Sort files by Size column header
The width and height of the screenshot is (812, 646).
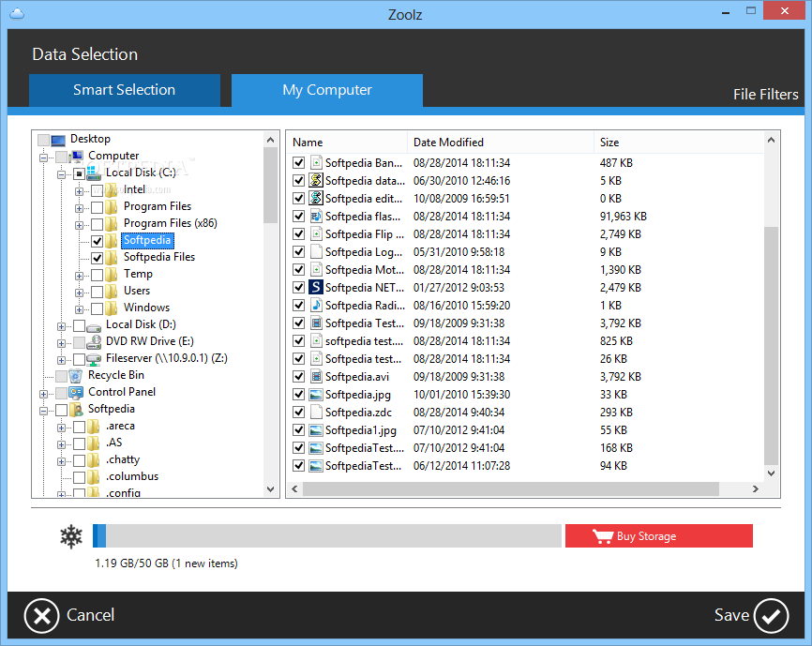pyautogui.click(x=679, y=143)
